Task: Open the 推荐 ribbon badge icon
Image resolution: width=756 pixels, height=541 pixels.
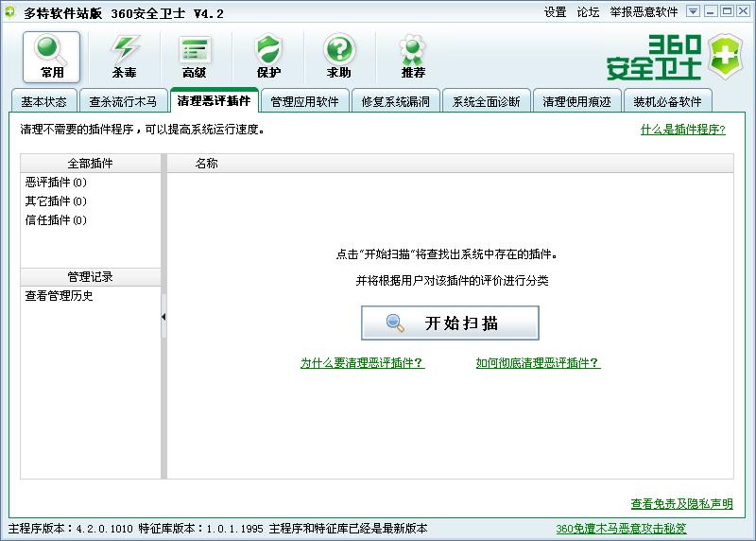Action: (413, 57)
